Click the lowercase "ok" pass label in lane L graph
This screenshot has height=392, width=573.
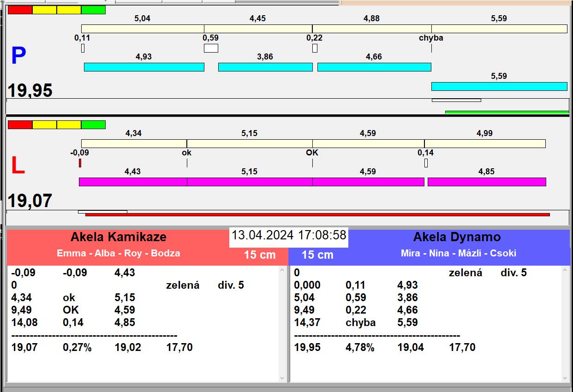[187, 153]
